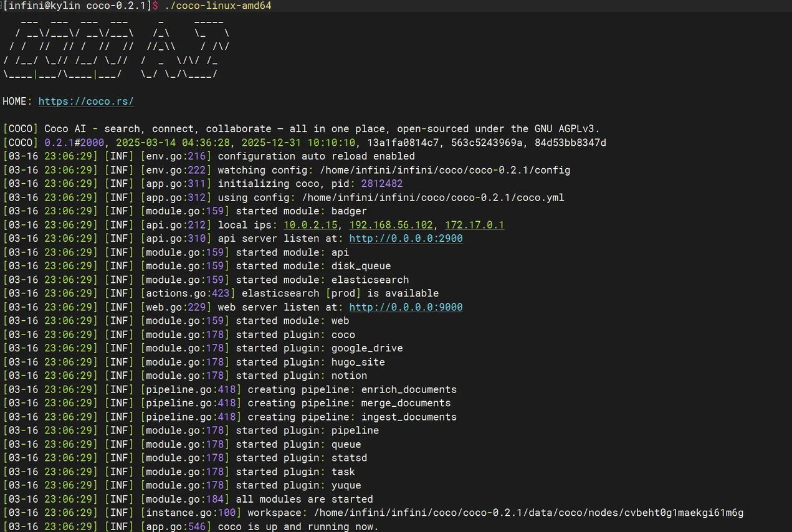Click the local IP 10.0.2.15

[x=310, y=225]
